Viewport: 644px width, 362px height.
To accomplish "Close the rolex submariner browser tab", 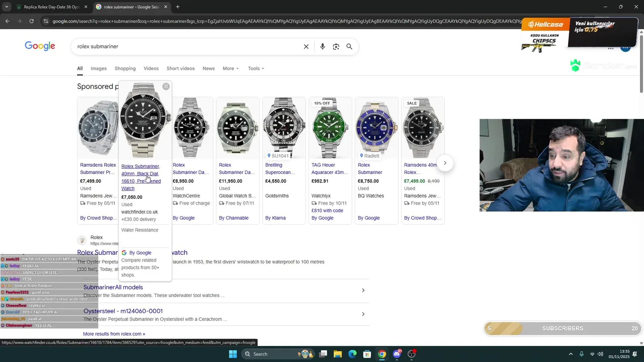I will coord(166,7).
